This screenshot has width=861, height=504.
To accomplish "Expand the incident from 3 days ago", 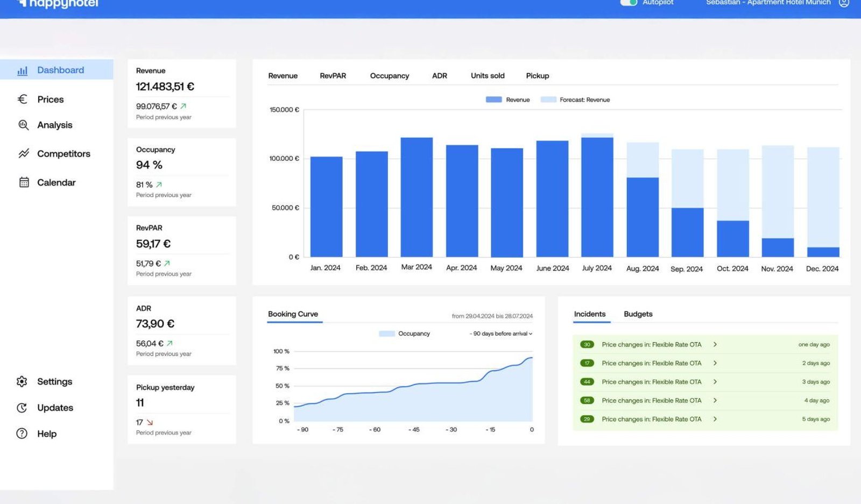I will click(715, 382).
